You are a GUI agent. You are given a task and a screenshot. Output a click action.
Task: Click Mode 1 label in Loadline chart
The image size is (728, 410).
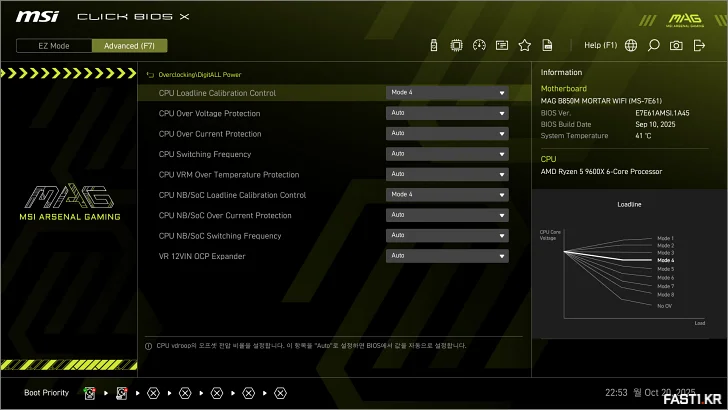pyautogui.click(x=665, y=238)
